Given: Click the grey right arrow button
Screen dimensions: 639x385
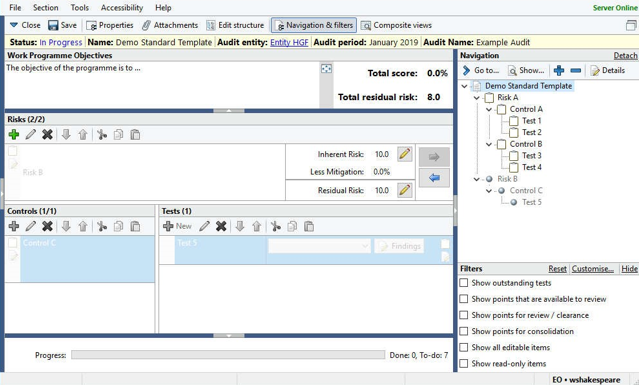Looking at the screenshot, I should pyautogui.click(x=434, y=157).
